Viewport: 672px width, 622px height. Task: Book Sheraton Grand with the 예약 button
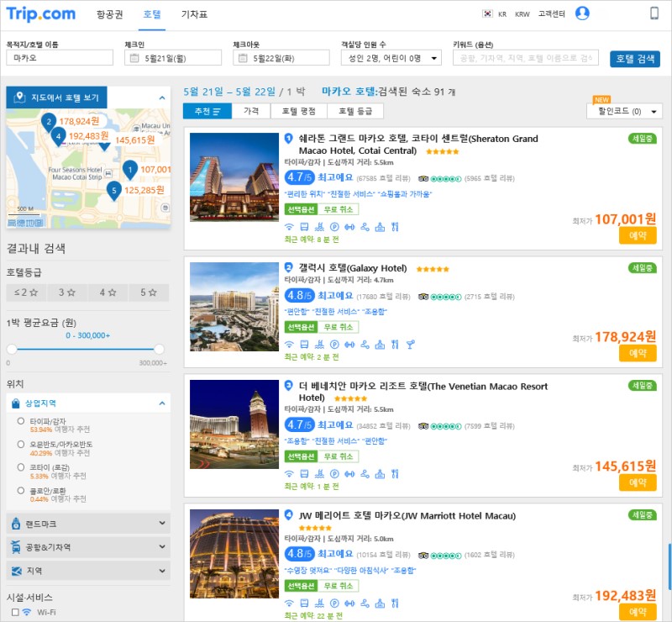tap(638, 235)
